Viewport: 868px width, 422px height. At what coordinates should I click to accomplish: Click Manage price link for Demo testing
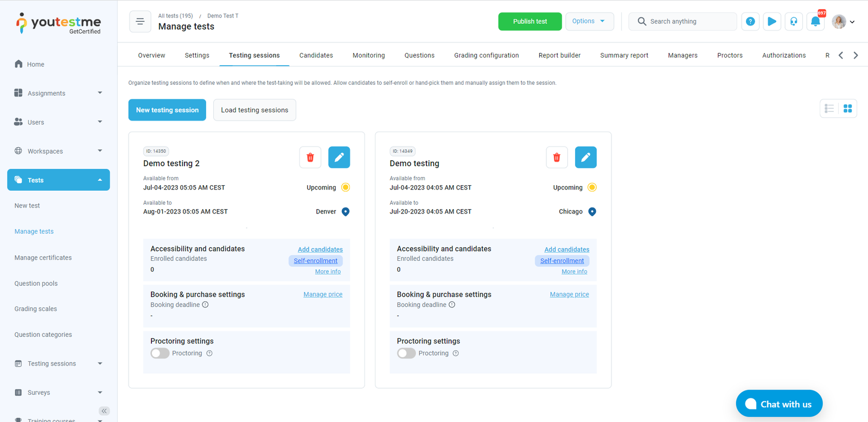pos(569,294)
